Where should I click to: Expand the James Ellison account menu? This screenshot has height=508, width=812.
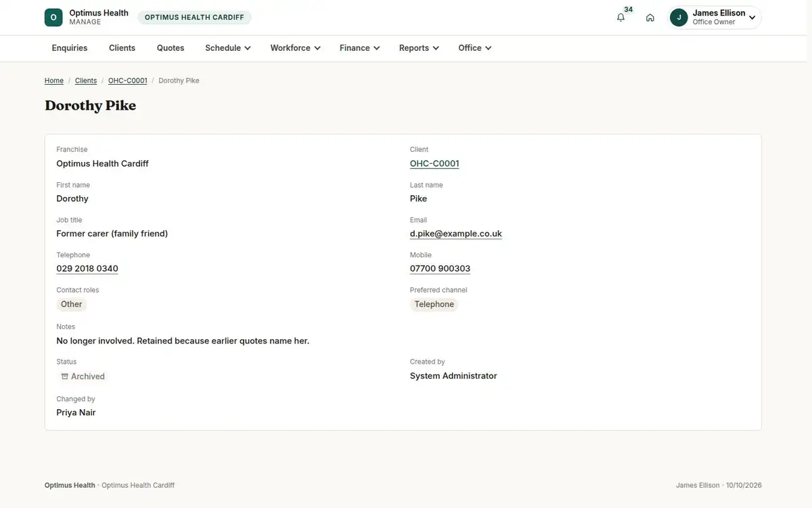click(715, 18)
